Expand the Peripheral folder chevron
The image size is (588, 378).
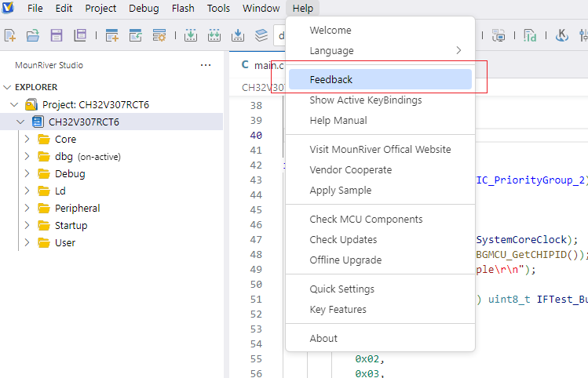click(27, 208)
